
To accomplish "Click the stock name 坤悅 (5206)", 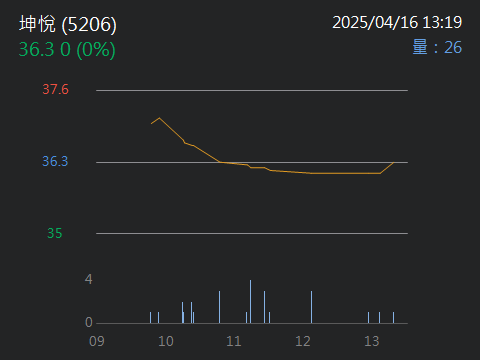I will pyautogui.click(x=68, y=24).
